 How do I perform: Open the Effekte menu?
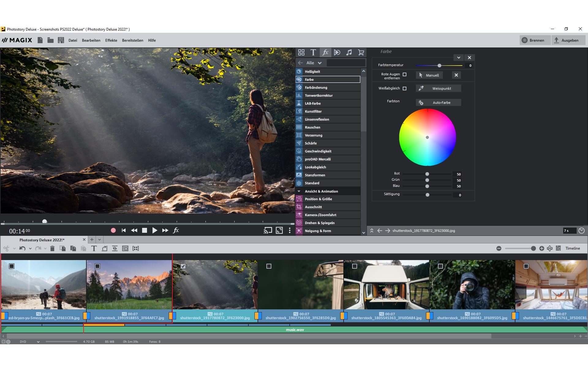[x=111, y=40]
